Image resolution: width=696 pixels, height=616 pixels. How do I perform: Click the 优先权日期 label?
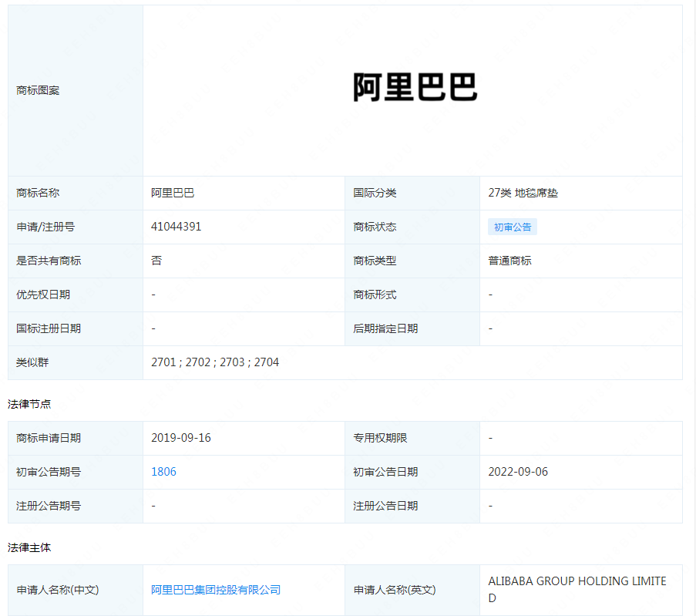[x=43, y=295]
